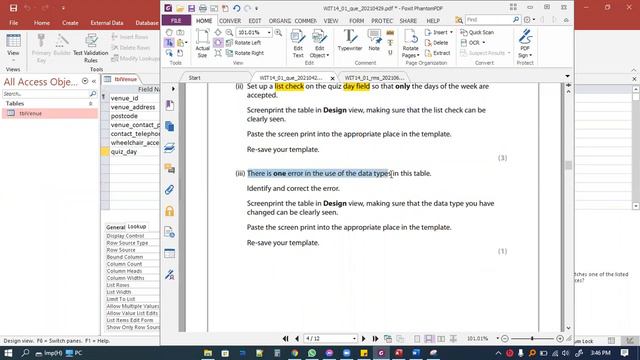
Task: Switch to the ORGANIZE ribbon tab
Action: tap(280, 20)
